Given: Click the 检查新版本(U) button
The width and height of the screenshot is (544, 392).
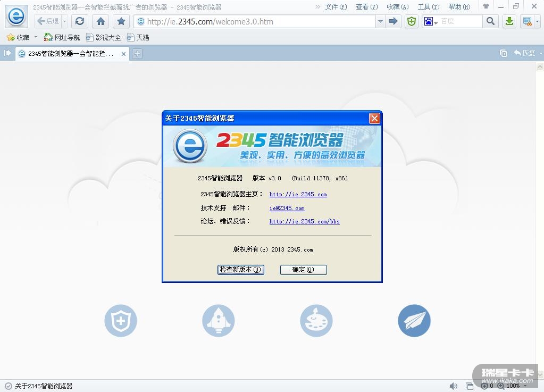Looking at the screenshot, I should click(241, 270).
